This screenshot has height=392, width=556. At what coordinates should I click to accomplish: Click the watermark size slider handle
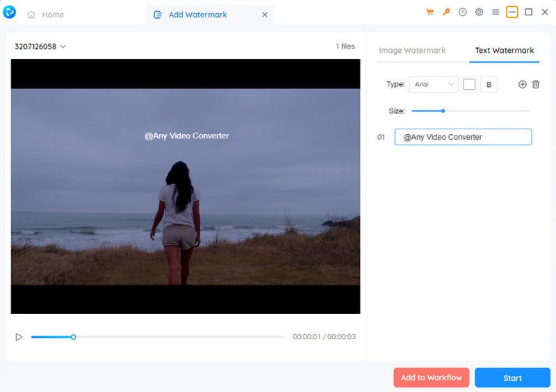[x=443, y=111]
